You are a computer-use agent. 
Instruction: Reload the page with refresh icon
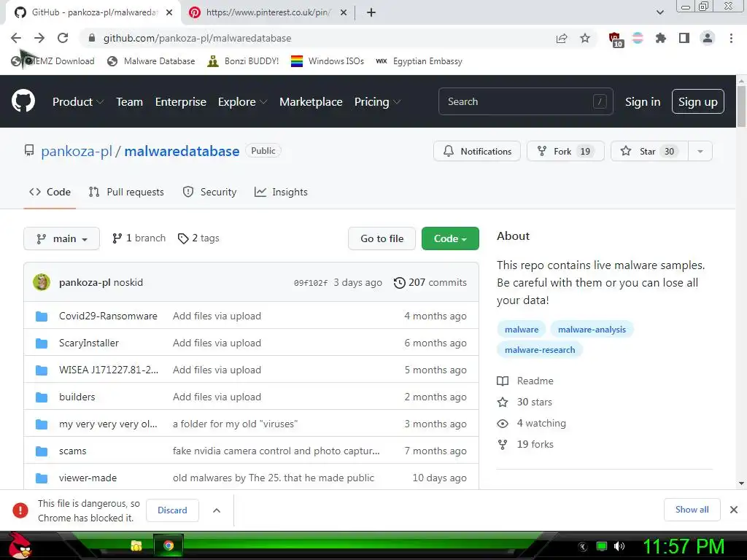click(x=63, y=38)
